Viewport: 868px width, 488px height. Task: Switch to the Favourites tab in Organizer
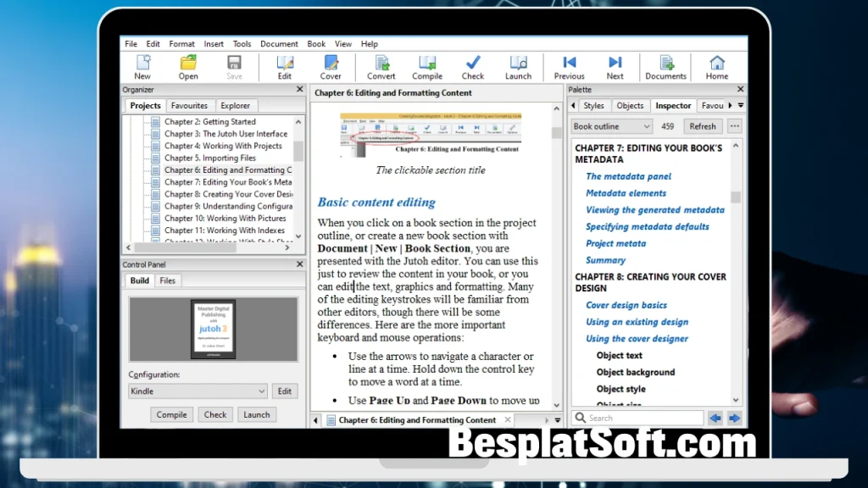(x=189, y=106)
